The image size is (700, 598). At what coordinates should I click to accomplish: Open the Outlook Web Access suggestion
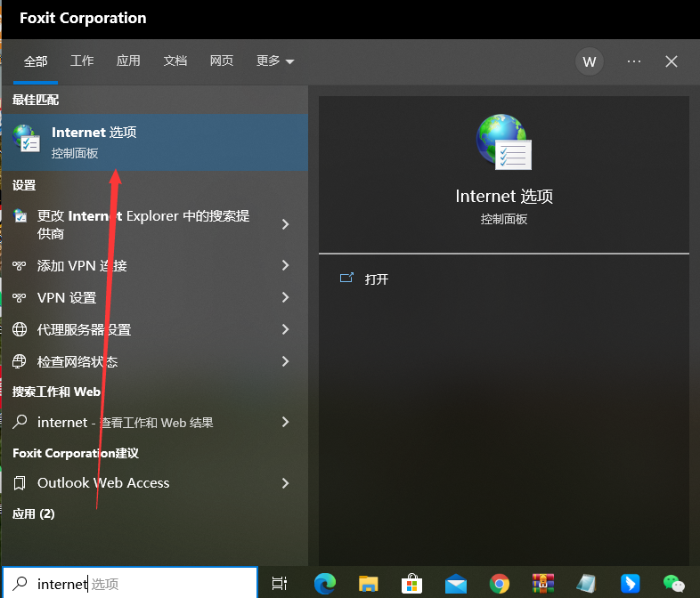pos(155,483)
